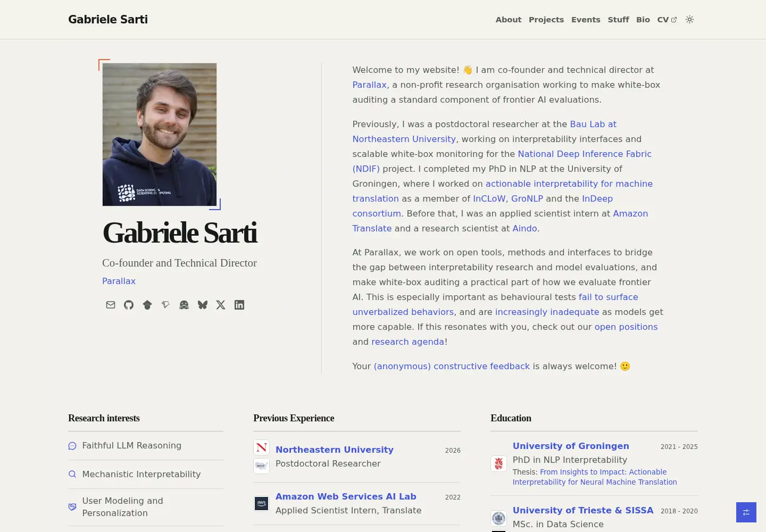
Task: Follow the research agenda link
Action: (x=407, y=342)
